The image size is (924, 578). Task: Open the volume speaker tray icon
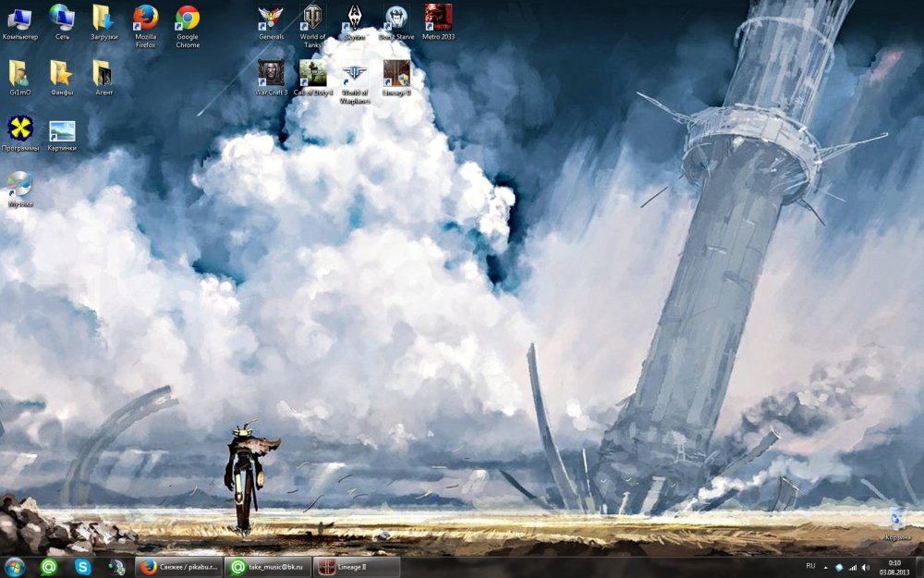[x=866, y=568]
